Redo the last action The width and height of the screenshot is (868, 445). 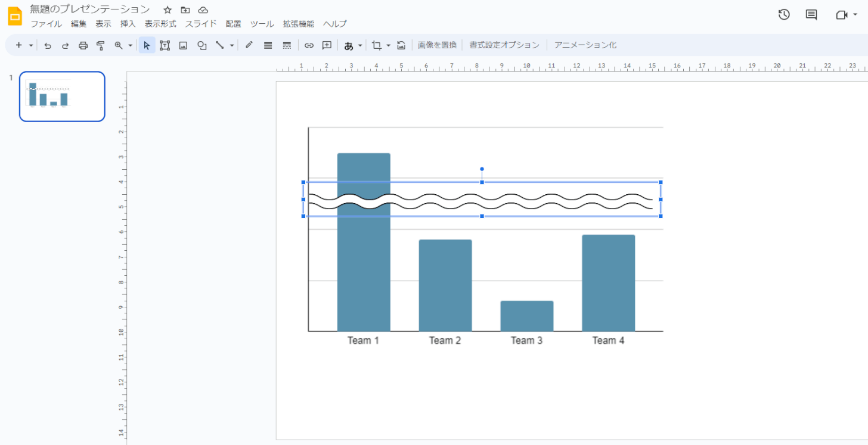(66, 45)
